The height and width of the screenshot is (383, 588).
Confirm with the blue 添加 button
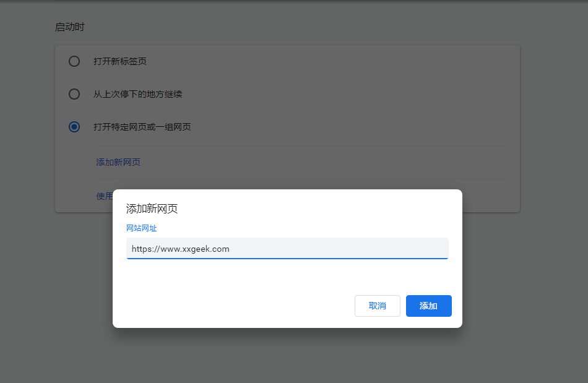pos(428,306)
